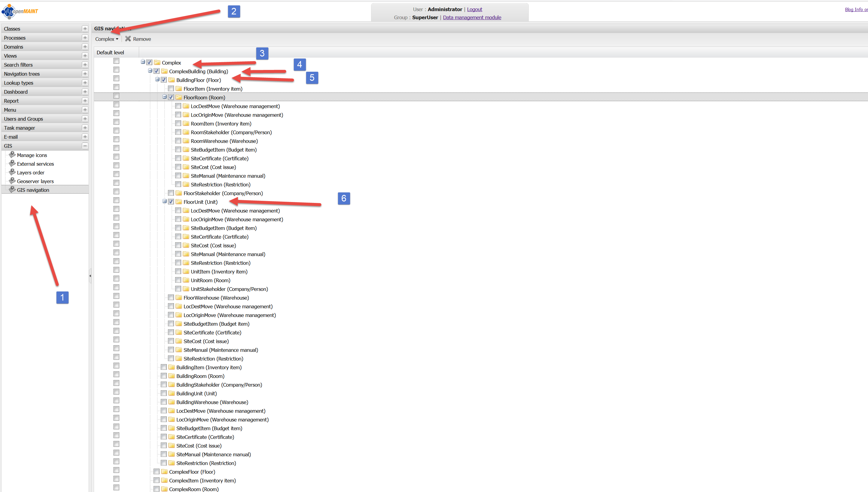Click the Layers order globe icon
This screenshot has width=868, height=492.
(12, 172)
